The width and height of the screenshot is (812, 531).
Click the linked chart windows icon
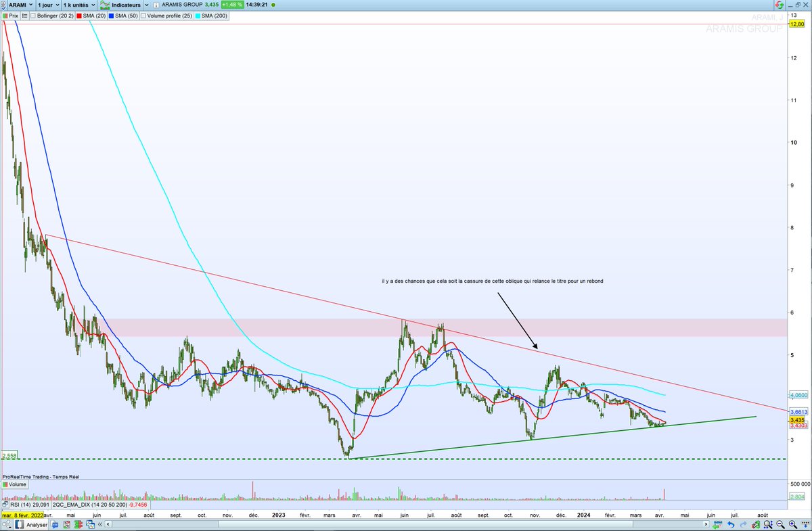tap(90, 524)
